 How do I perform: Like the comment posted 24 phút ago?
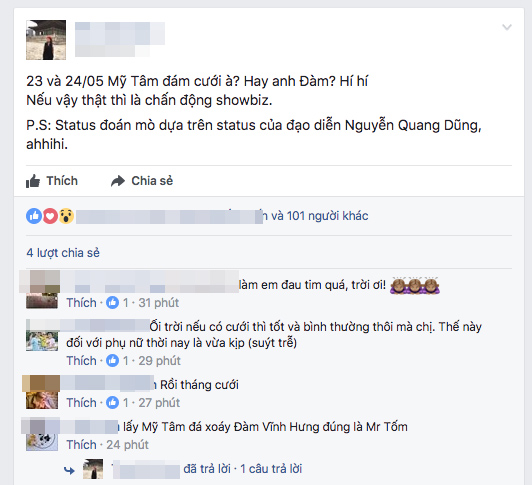point(81,445)
